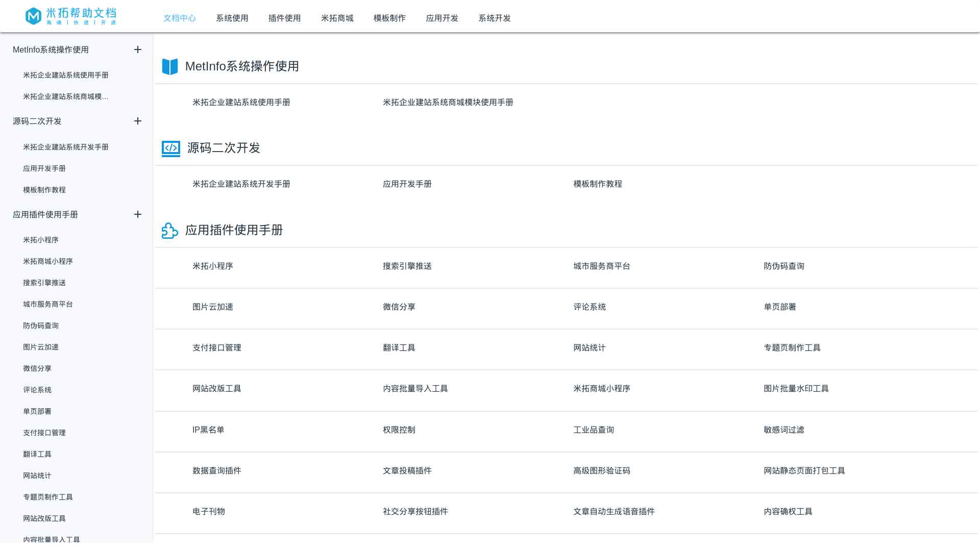Open 内容批量导入工具 link in main grid
The image size is (980, 551).
pos(415,389)
